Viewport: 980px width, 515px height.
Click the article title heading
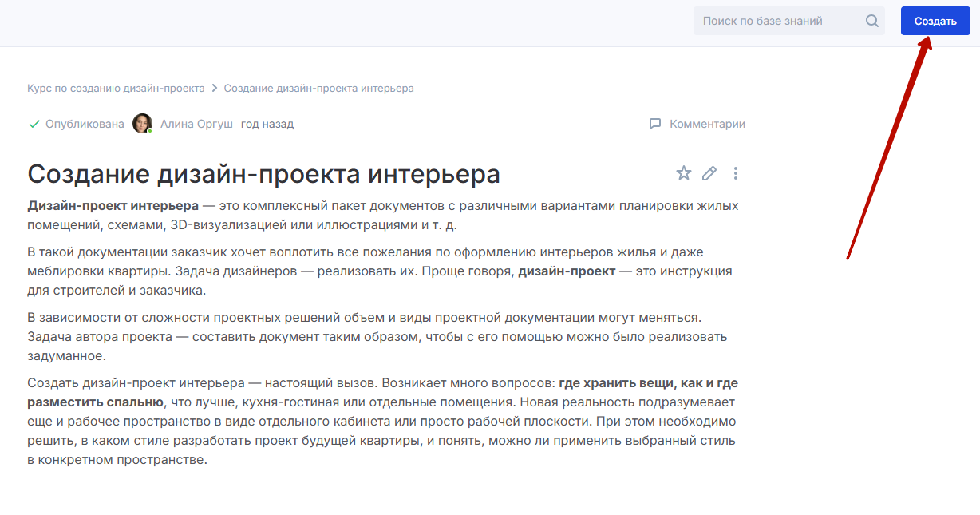point(263,174)
